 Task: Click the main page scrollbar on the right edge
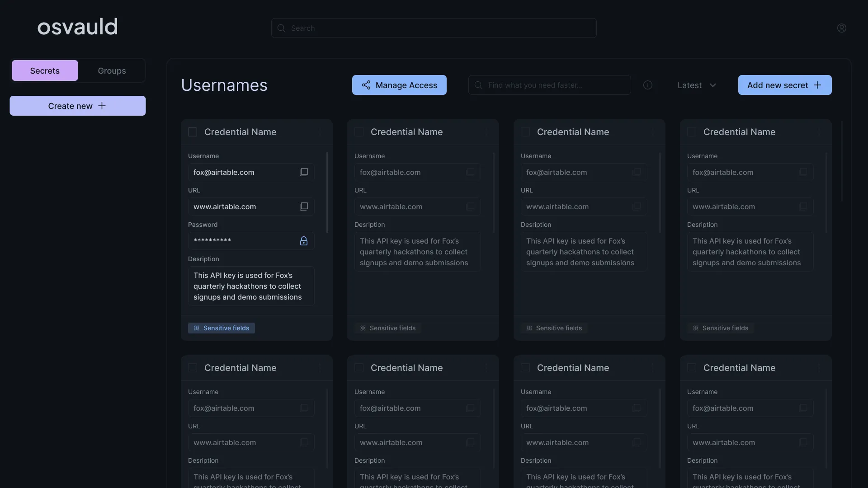point(841,161)
